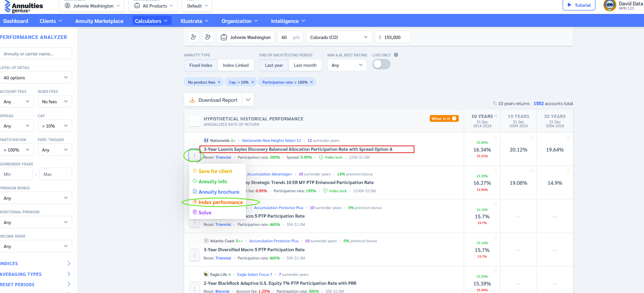The height and width of the screenshot is (293, 644).
Task: Open the Calculators menu
Action: (x=151, y=21)
